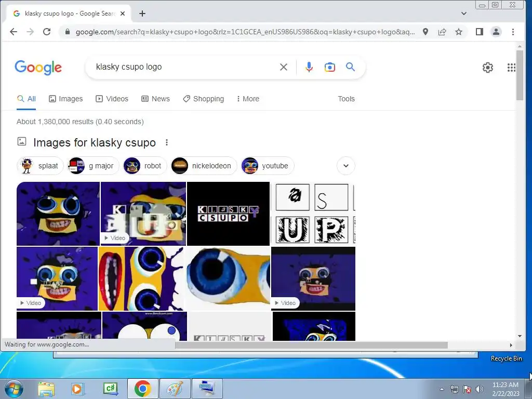Open the More search categories menu
Screen dimensions: 532x399
(x=248, y=99)
